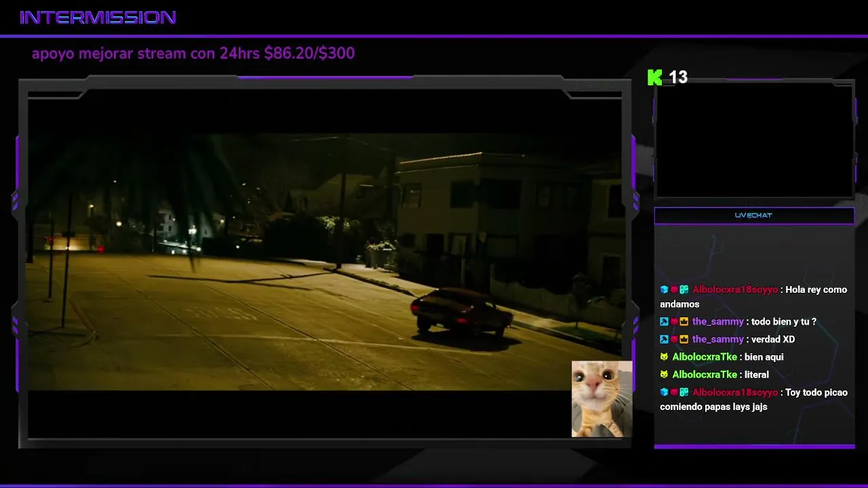868x488 pixels.
Task: Click message 'Toy todo picao comiendo papas lays jajs'
Action: [753, 400]
